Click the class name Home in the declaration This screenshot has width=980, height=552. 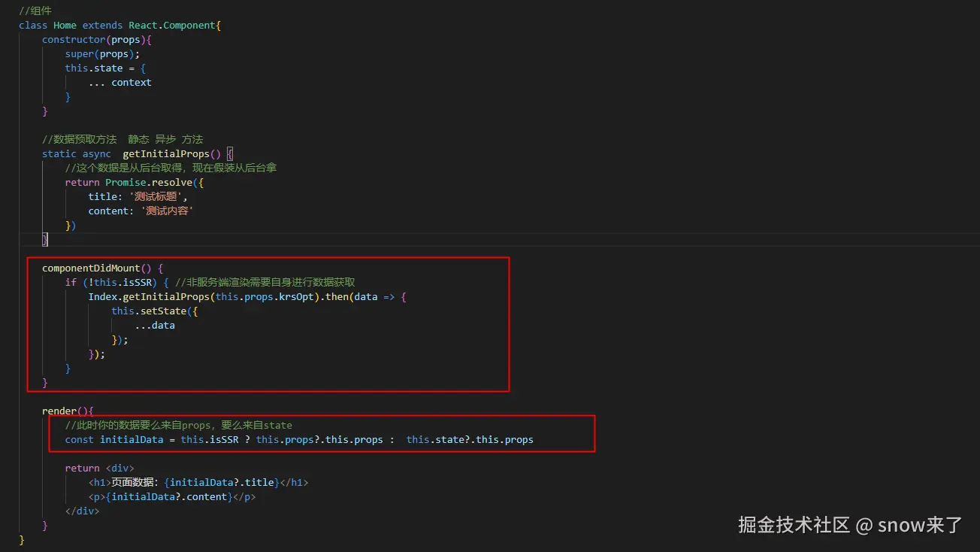(65, 25)
